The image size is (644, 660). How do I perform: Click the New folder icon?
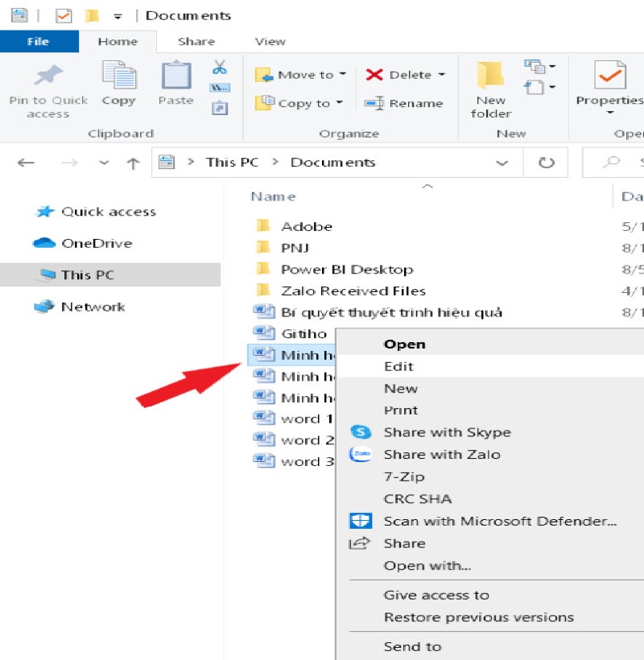(x=491, y=76)
